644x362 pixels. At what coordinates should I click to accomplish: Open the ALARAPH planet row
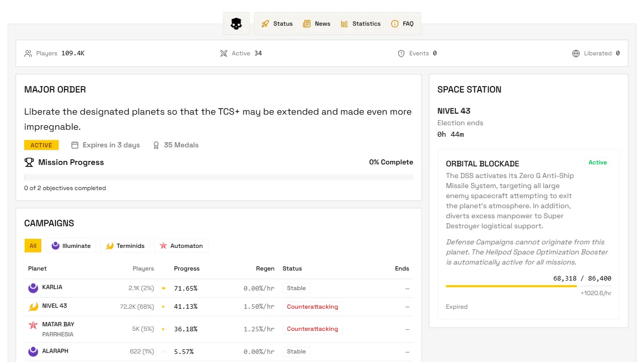click(x=218, y=352)
